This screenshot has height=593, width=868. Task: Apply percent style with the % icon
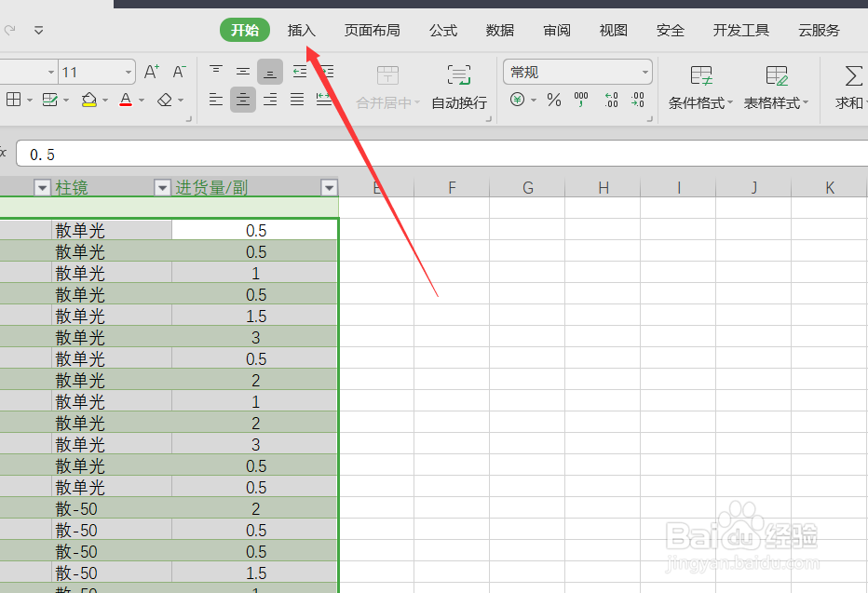553,100
